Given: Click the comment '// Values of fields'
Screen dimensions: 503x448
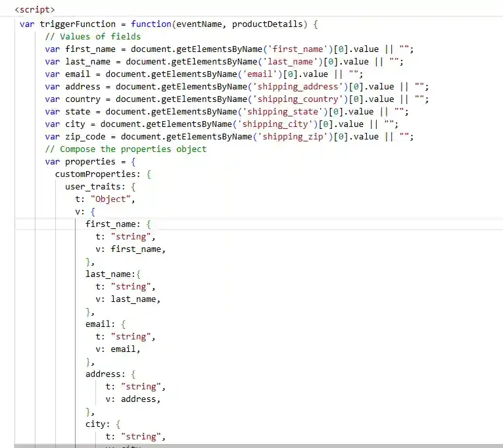Looking at the screenshot, I should 93,37.
